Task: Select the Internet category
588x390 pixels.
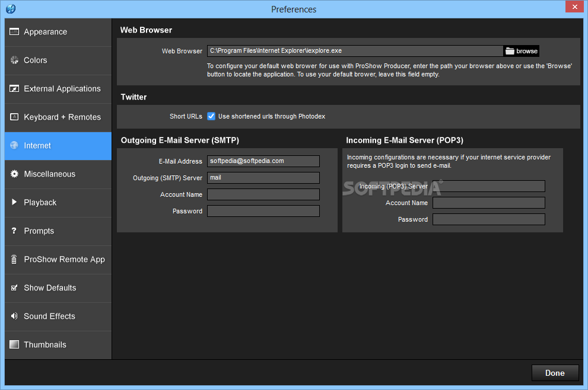Action: [58, 146]
